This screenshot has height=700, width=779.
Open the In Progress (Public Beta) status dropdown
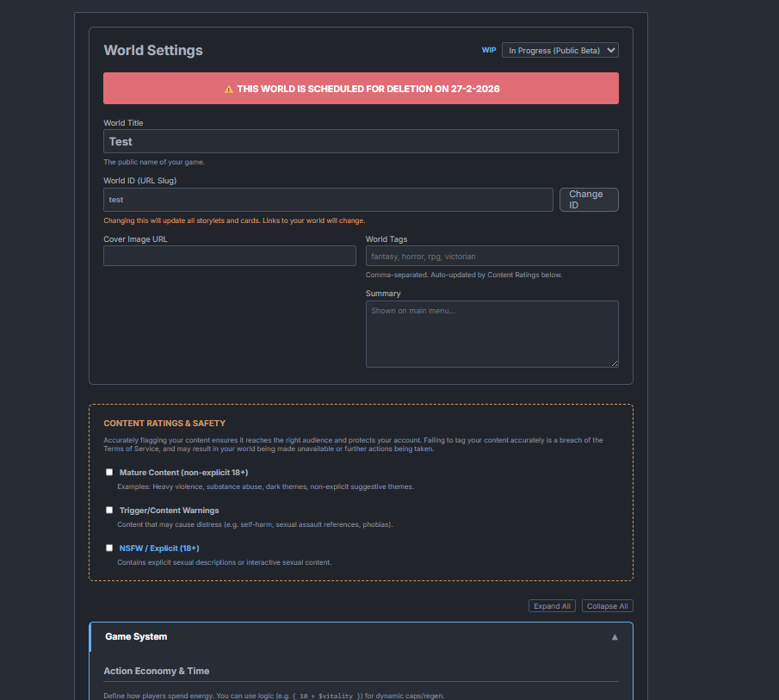coord(560,51)
